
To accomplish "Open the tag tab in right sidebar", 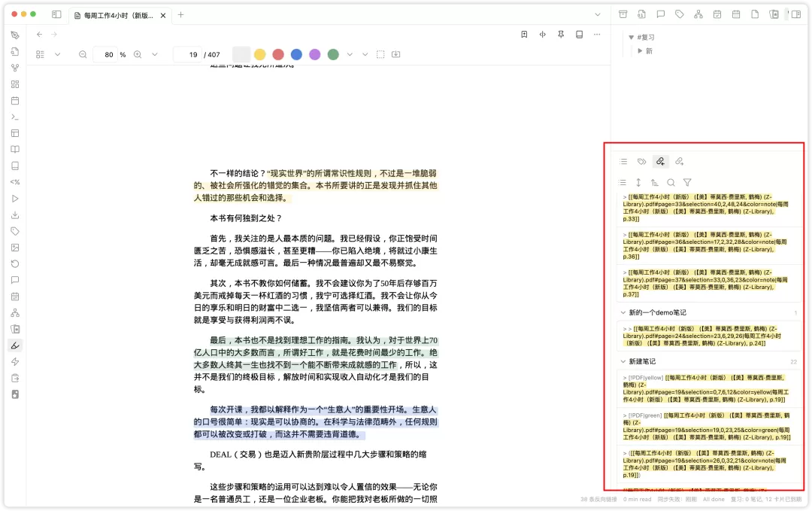I will click(680, 14).
